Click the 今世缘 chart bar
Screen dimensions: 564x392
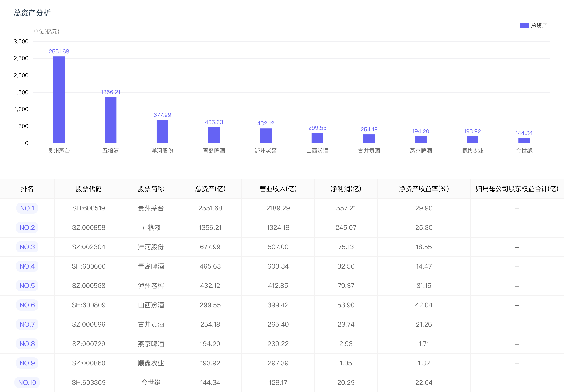tap(524, 140)
